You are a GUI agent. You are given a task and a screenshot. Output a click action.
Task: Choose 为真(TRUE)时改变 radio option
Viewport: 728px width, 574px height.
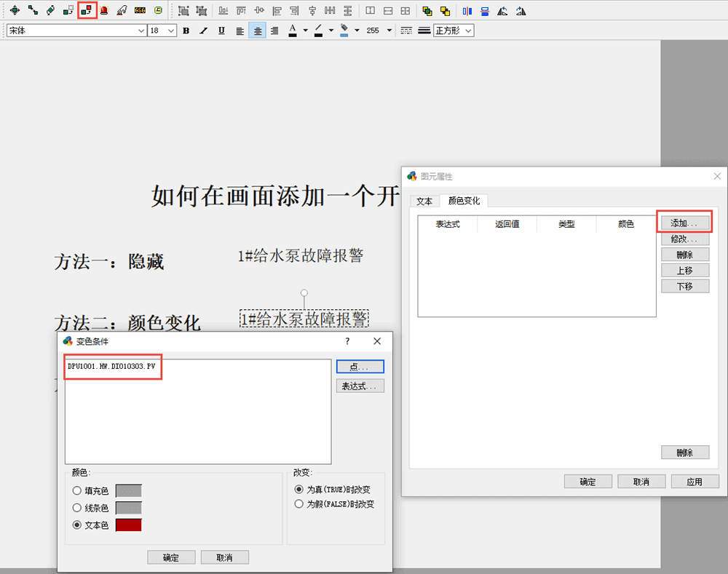coord(299,489)
